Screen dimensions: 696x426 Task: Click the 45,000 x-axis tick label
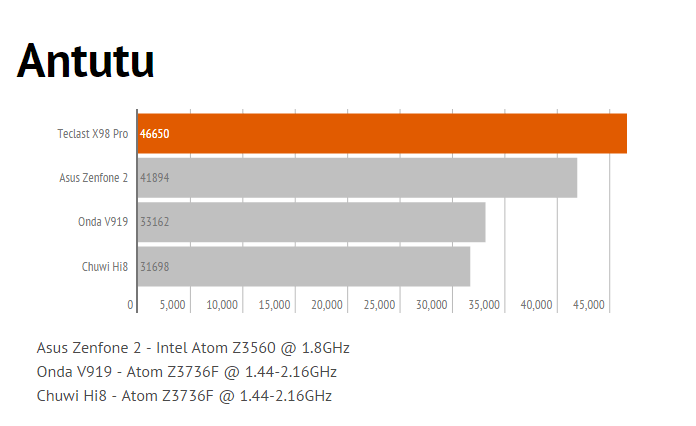click(x=589, y=304)
